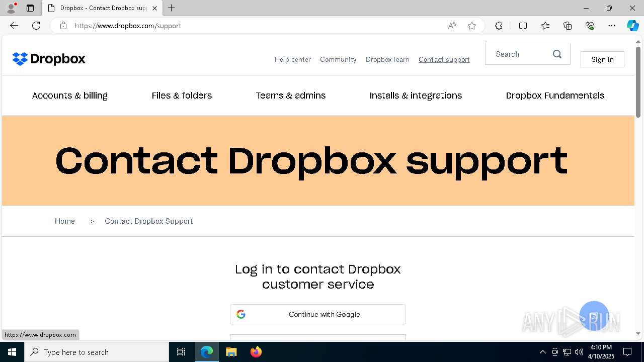Open File Explorer from the taskbar
Image resolution: width=644 pixels, height=362 pixels.
(x=231, y=352)
